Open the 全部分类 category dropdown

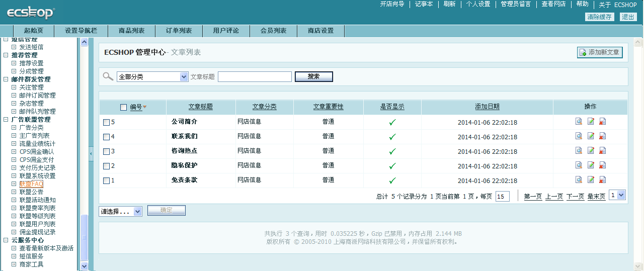point(152,77)
